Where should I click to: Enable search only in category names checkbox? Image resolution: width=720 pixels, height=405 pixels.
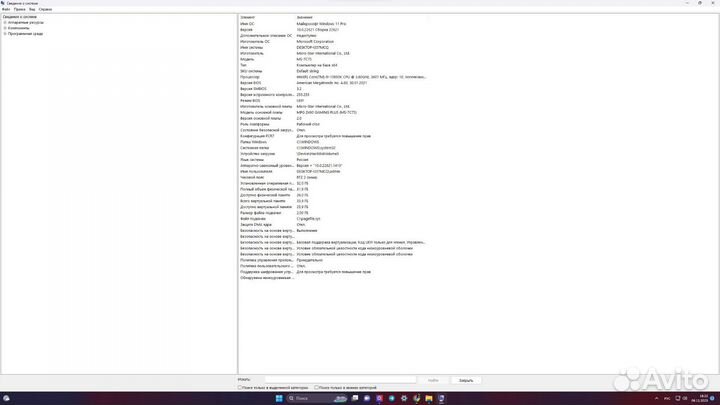pyautogui.click(x=316, y=388)
